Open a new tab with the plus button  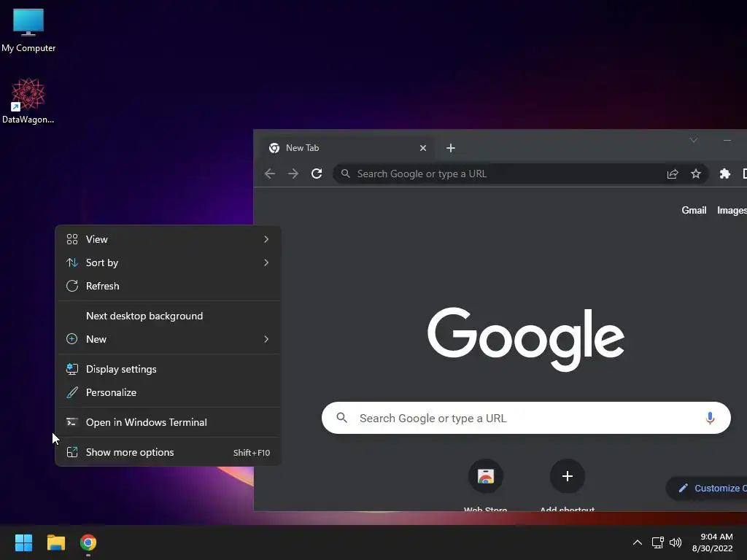(x=451, y=148)
